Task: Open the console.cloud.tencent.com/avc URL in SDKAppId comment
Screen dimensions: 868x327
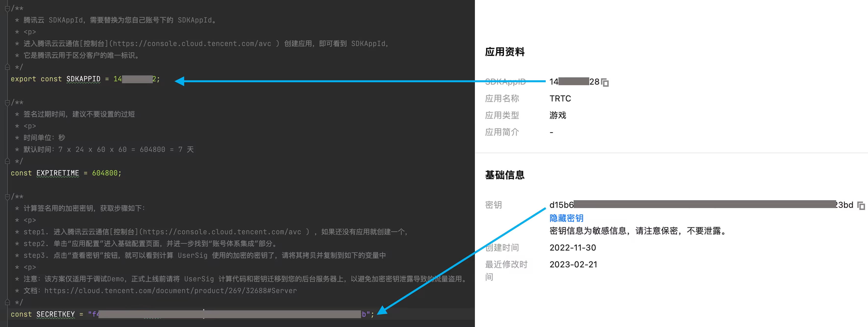Action: tap(192, 44)
